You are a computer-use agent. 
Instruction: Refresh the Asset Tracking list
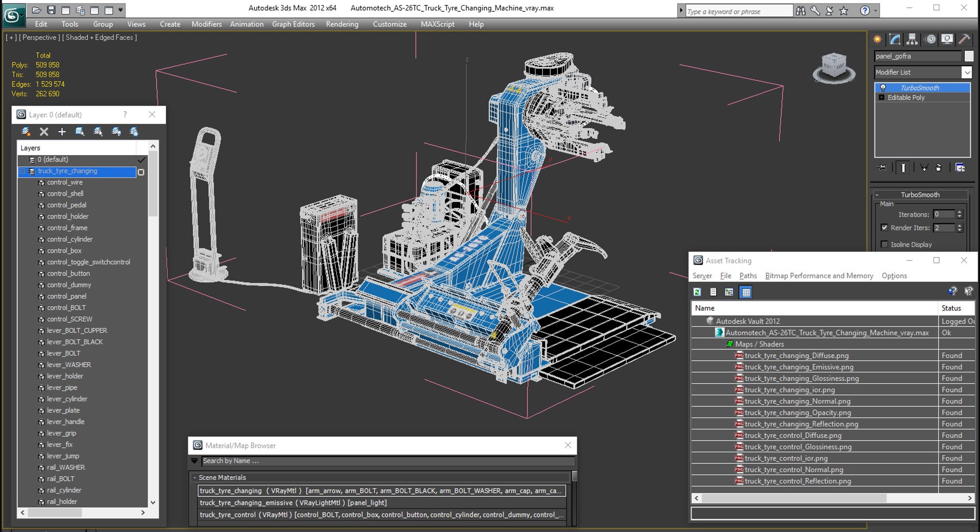point(697,292)
